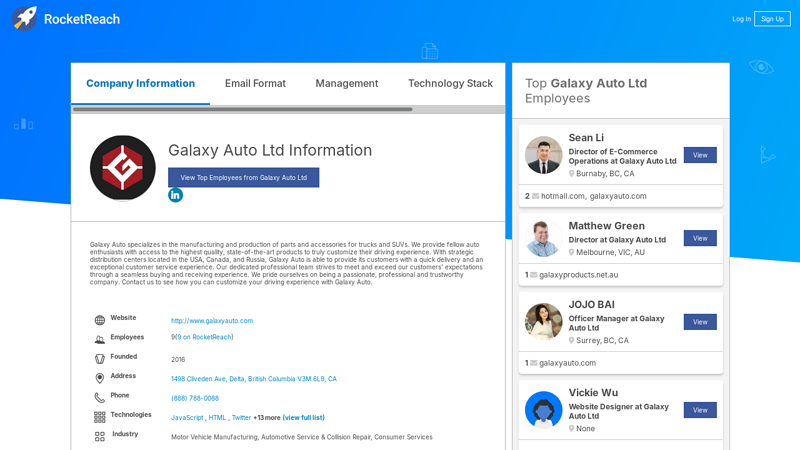Click the Matthew Green name heading

[x=607, y=226]
